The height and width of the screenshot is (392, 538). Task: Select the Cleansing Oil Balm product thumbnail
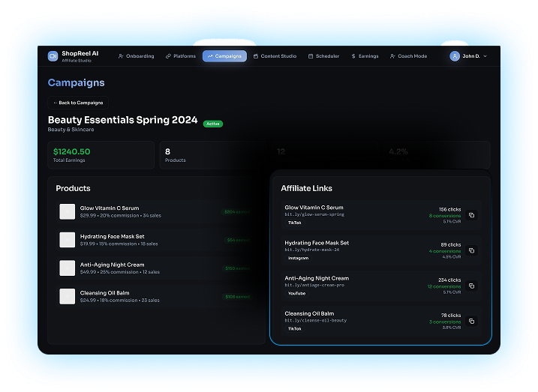[x=68, y=296]
